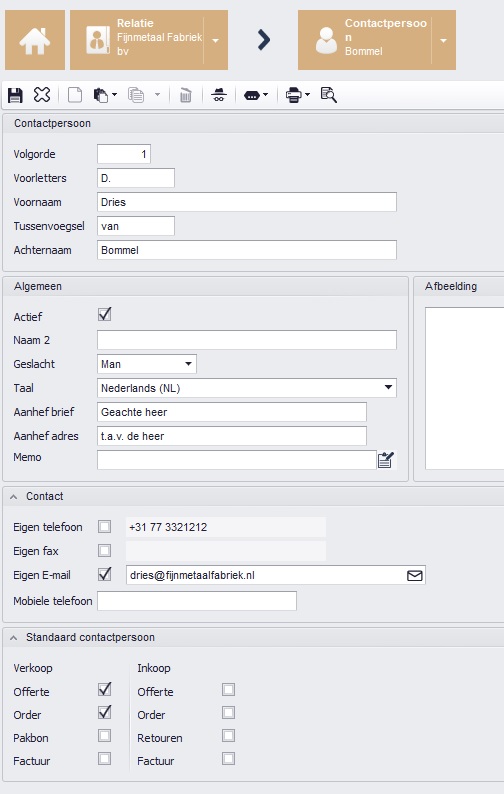The height and width of the screenshot is (794, 504).
Task: Tick the Verkoop Pakbon checkbox
Action: tap(105, 736)
